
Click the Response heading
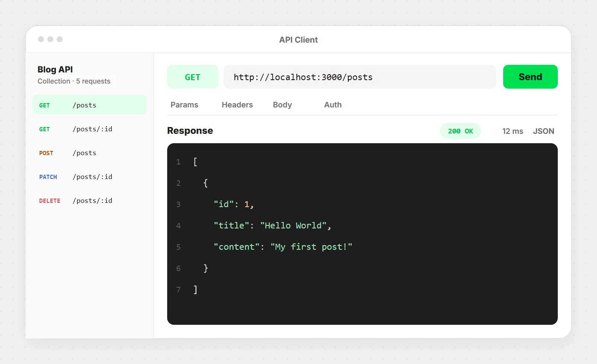click(190, 130)
